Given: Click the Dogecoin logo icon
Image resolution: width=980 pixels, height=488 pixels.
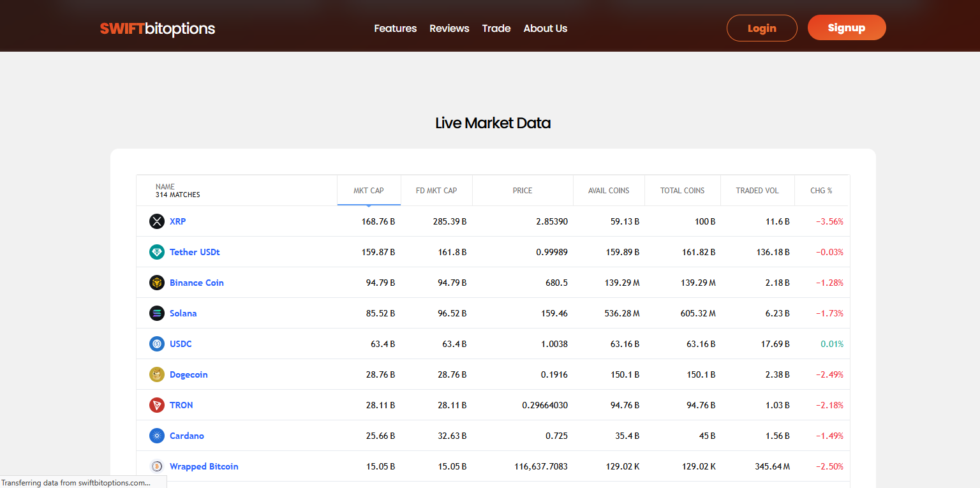Looking at the screenshot, I should (x=157, y=374).
